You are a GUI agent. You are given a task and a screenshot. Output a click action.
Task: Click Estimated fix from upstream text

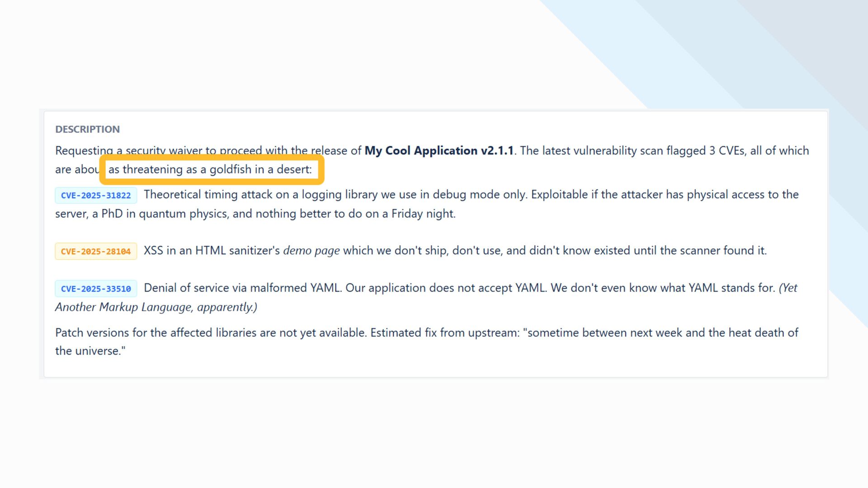[445, 333]
